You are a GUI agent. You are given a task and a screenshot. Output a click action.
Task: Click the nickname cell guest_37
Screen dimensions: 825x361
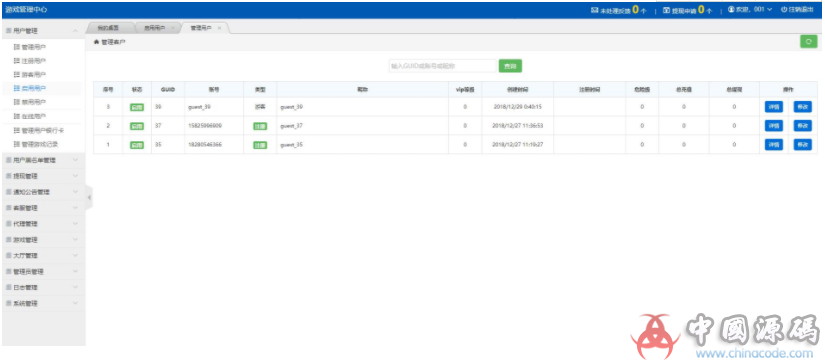pyautogui.click(x=291, y=126)
